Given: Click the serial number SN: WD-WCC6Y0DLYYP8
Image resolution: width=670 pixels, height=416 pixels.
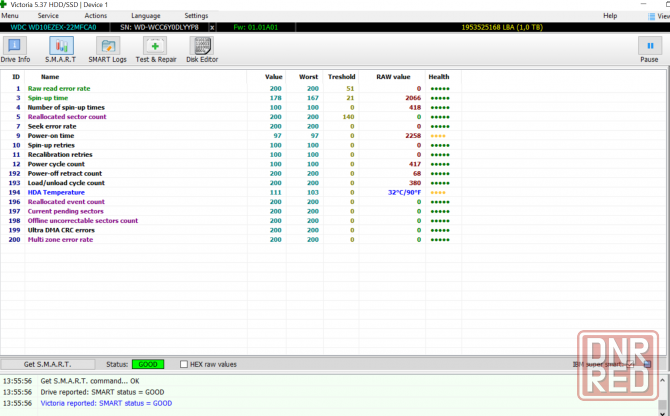Looking at the screenshot, I should [159, 27].
